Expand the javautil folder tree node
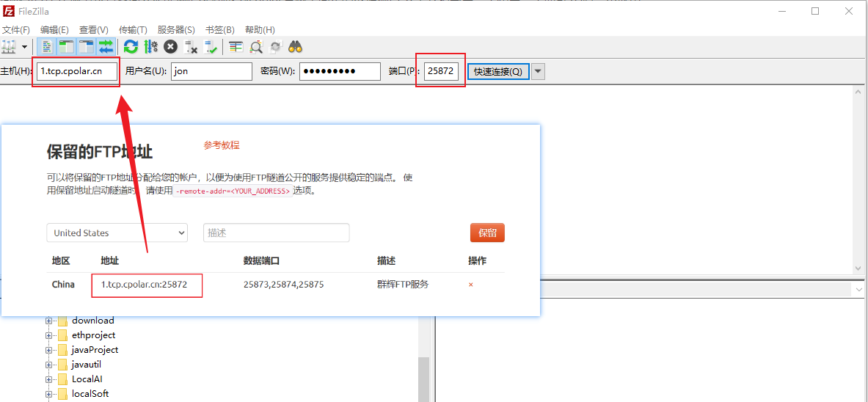The width and height of the screenshot is (868, 402). [x=48, y=365]
